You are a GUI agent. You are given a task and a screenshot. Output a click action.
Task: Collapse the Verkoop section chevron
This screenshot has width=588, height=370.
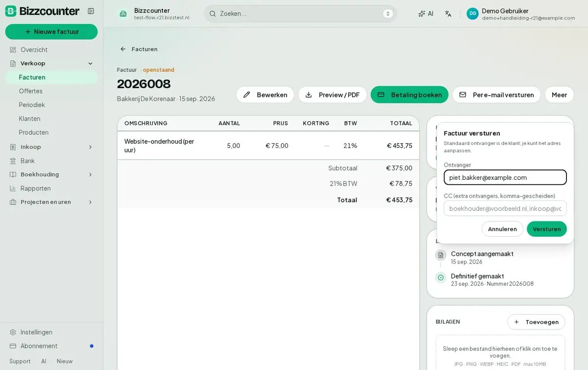pos(90,64)
